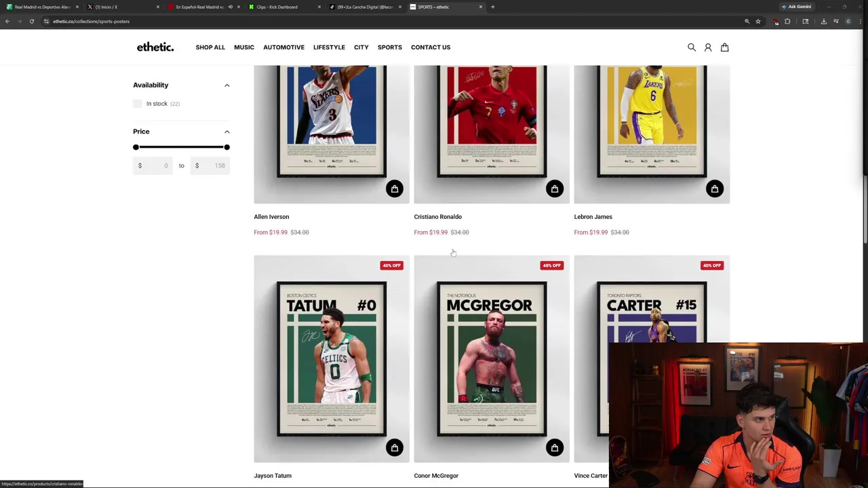Open the Allen Iverson product title link
This screenshot has width=868, height=488.
[271, 217]
